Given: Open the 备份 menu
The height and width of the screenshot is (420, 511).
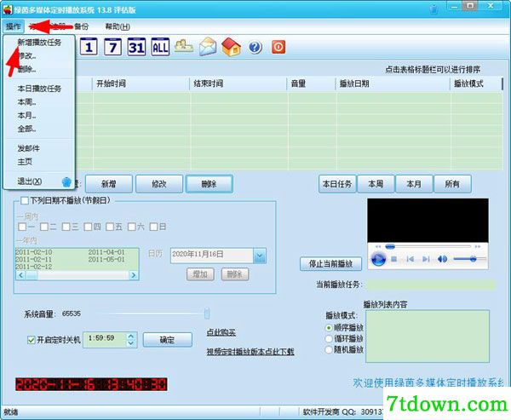Looking at the screenshot, I should tap(81, 26).
